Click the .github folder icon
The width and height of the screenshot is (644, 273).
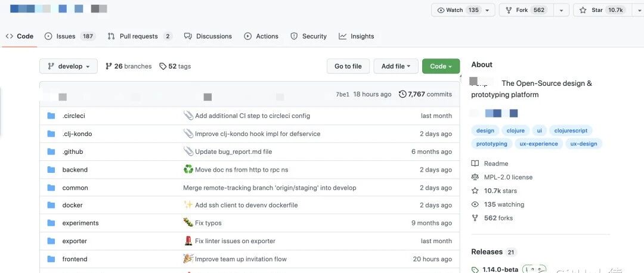click(x=51, y=151)
